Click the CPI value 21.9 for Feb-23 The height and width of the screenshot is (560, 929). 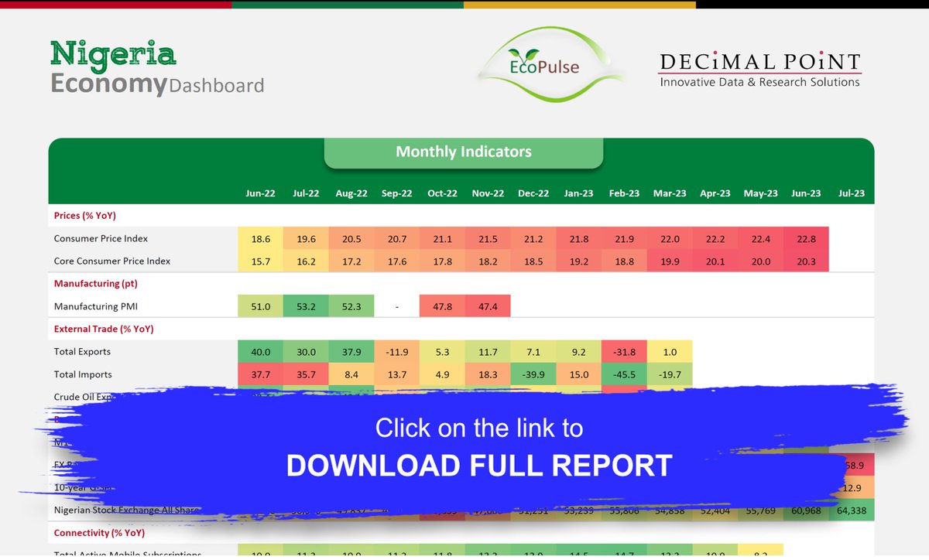click(x=624, y=238)
